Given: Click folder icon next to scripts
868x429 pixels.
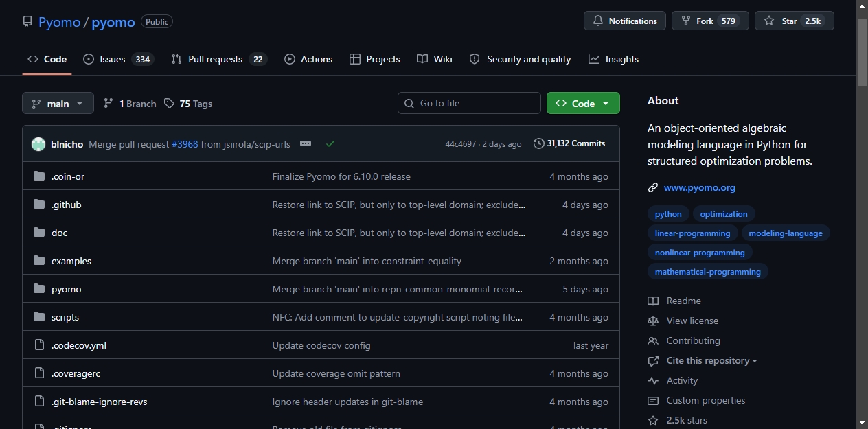Looking at the screenshot, I should [39, 317].
